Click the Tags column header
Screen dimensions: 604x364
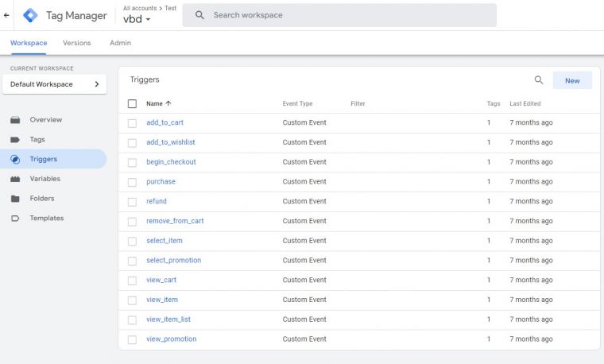click(x=493, y=103)
